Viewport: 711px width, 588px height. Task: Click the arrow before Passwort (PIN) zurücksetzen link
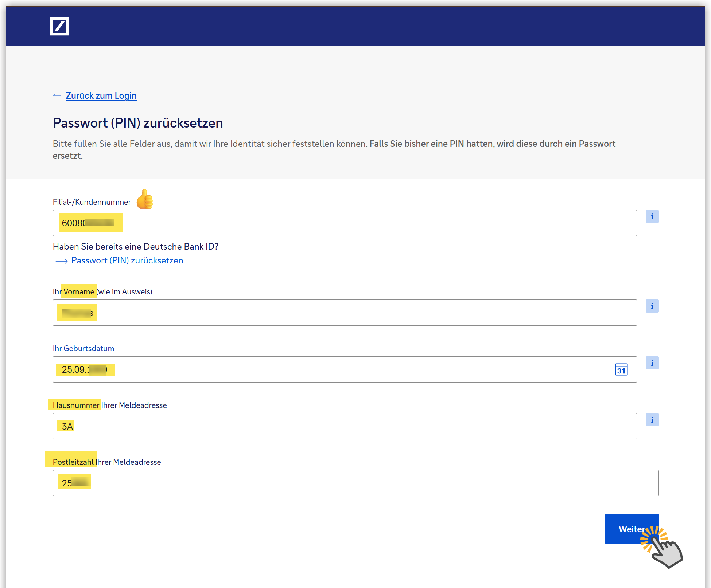[61, 261]
